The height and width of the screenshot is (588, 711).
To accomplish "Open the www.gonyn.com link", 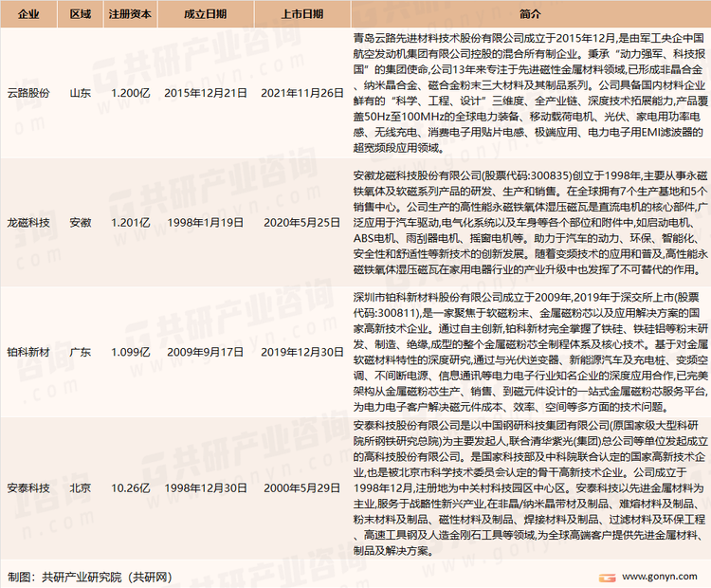I will 659,577.
